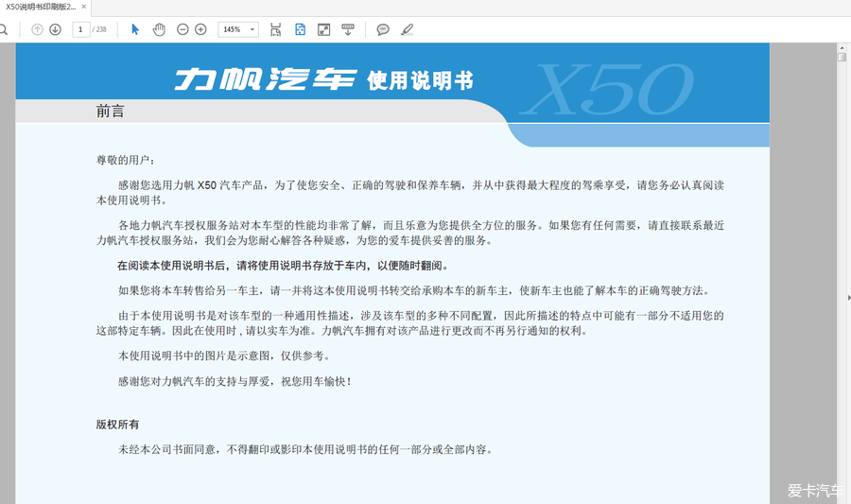Click the read mode keyboard-arrow icon

pos(348,30)
